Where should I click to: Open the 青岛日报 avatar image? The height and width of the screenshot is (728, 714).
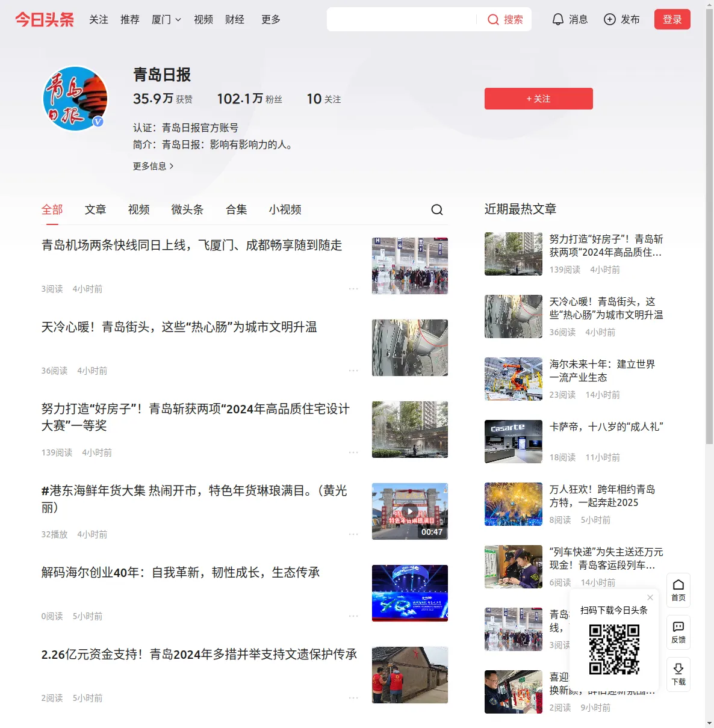(75, 99)
